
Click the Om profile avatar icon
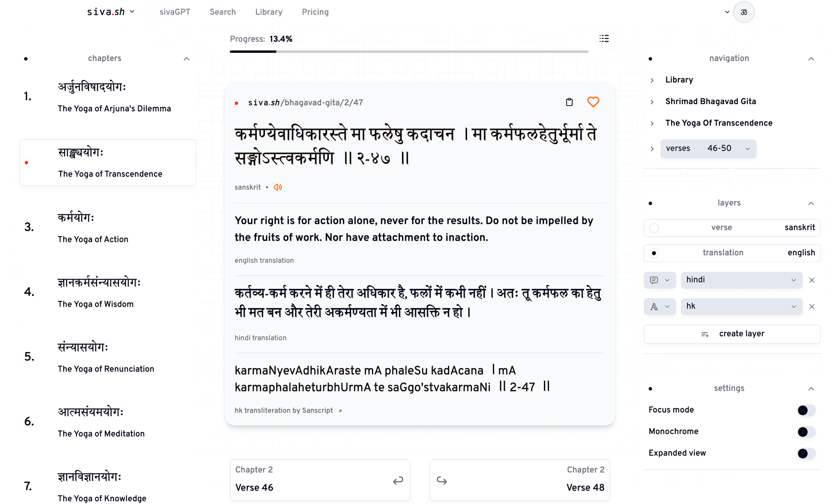tap(744, 12)
